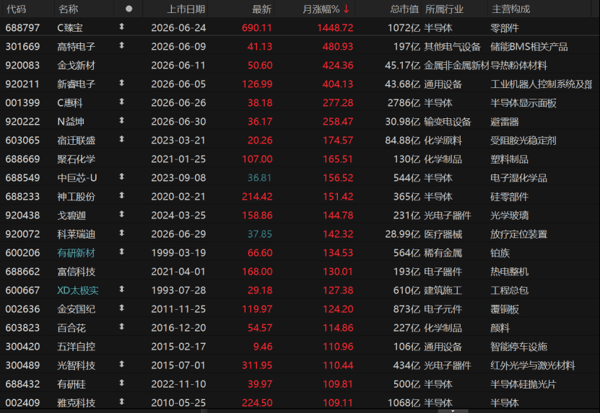Viewport: 600px width, 413px height.
Task: Click the pin icon beside 高特电子
Action: point(122,46)
